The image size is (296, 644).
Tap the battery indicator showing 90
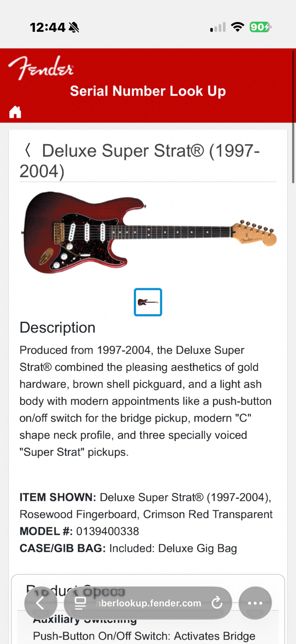[x=260, y=27]
